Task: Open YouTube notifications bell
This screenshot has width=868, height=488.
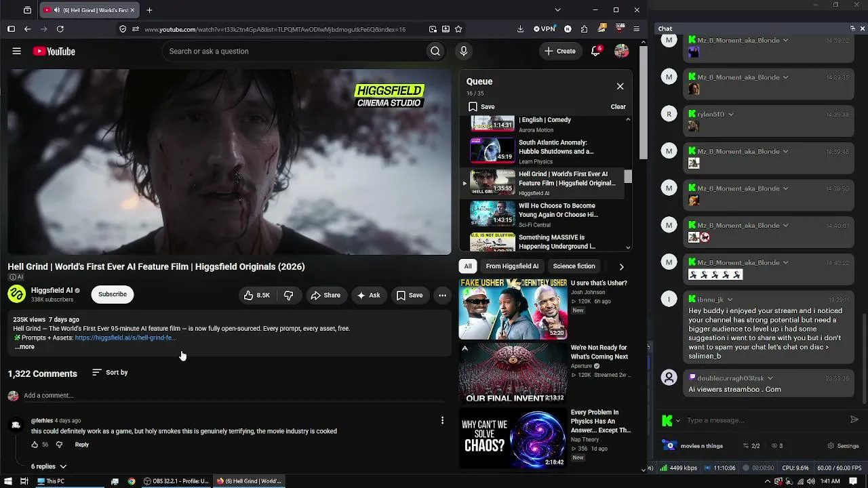Action: tap(596, 51)
